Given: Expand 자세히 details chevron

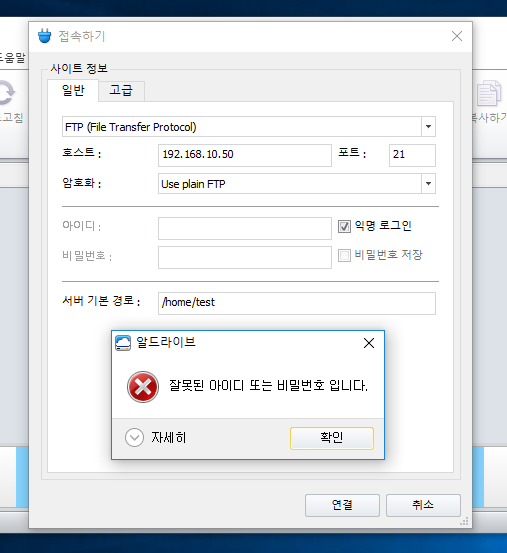Looking at the screenshot, I should 134,438.
